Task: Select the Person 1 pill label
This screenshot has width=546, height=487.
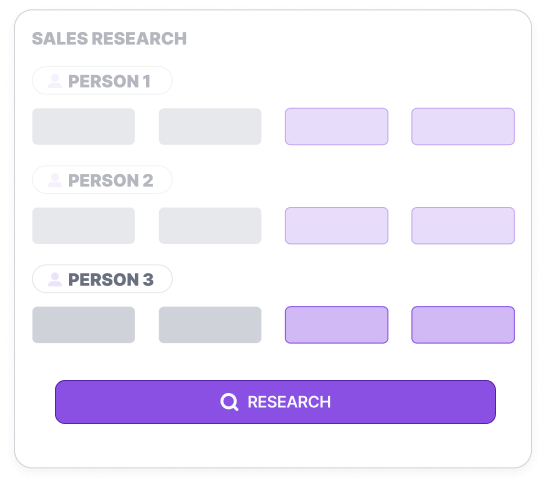Action: point(102,81)
